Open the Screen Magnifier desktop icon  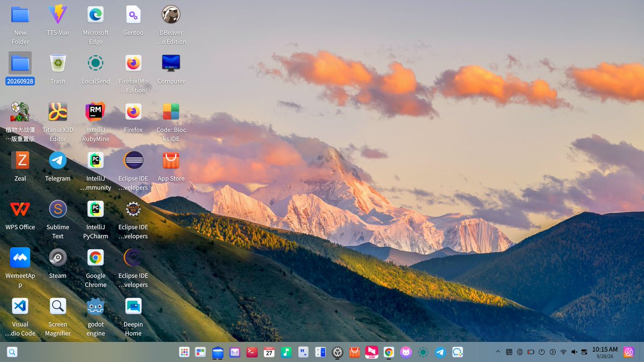pos(58,306)
